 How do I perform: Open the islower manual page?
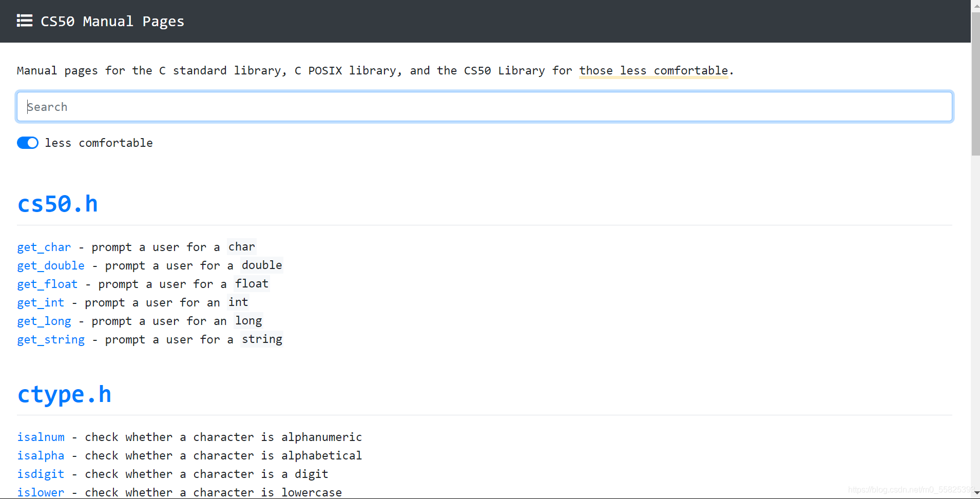point(41,492)
